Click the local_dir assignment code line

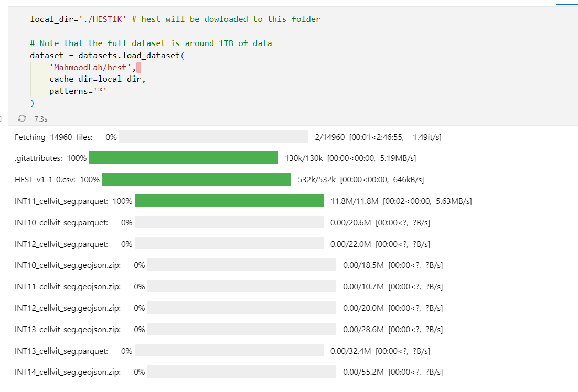(x=175, y=19)
